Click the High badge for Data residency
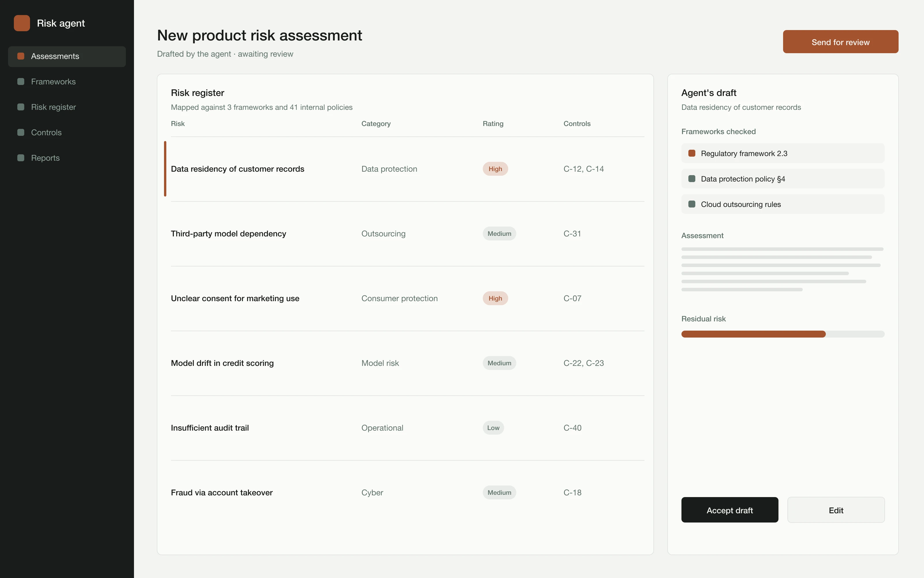This screenshot has width=924, height=578. (495, 169)
